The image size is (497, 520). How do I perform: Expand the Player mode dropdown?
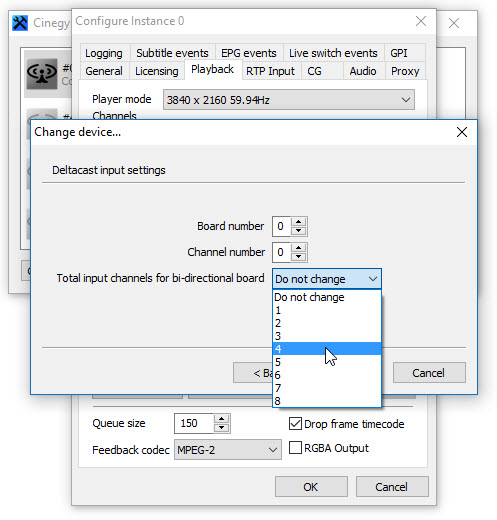(x=289, y=100)
